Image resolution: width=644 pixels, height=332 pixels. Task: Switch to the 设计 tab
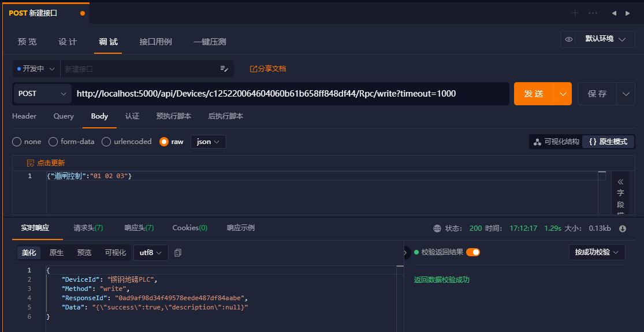click(x=68, y=42)
